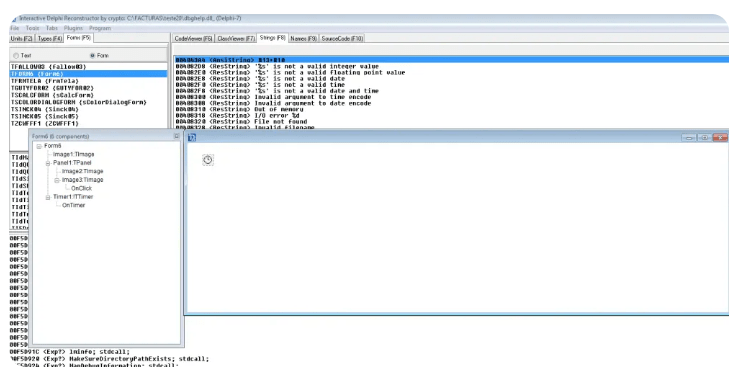Switch to the Forms (F5) tab
This screenshot has height=386, width=742.
pyautogui.click(x=79, y=38)
